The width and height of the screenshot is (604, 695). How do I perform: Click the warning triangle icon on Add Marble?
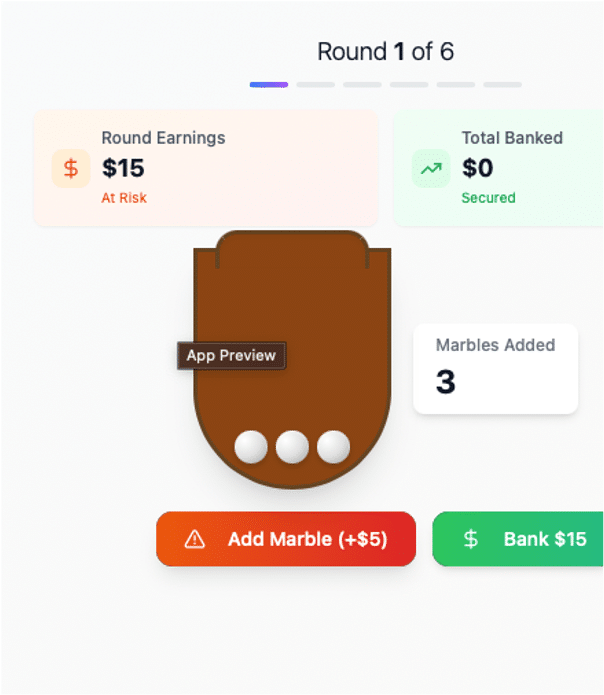tap(195, 539)
